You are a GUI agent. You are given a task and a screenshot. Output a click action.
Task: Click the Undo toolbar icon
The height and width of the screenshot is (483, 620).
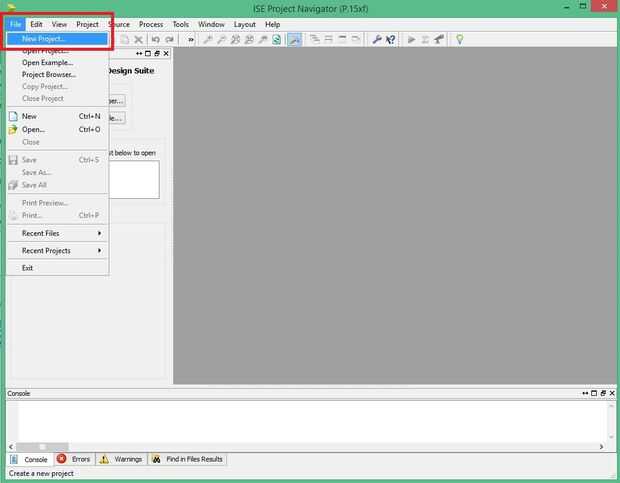[155, 40]
